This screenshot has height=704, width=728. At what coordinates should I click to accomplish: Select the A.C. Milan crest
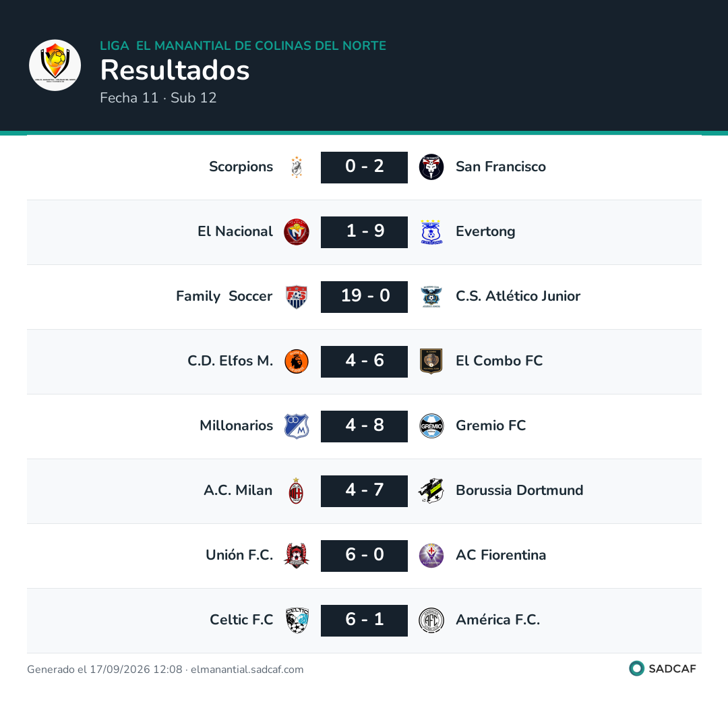(296, 491)
